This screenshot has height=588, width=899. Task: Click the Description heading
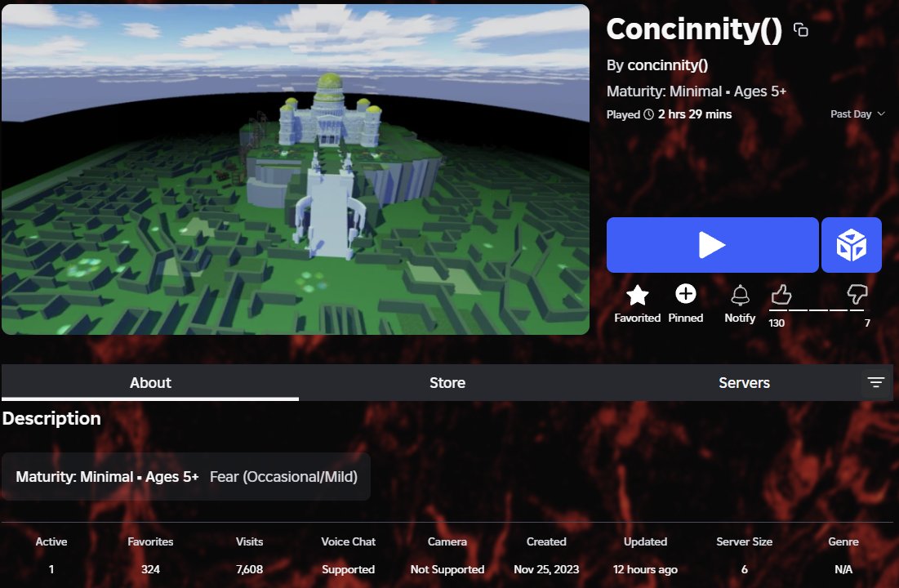pyautogui.click(x=51, y=418)
